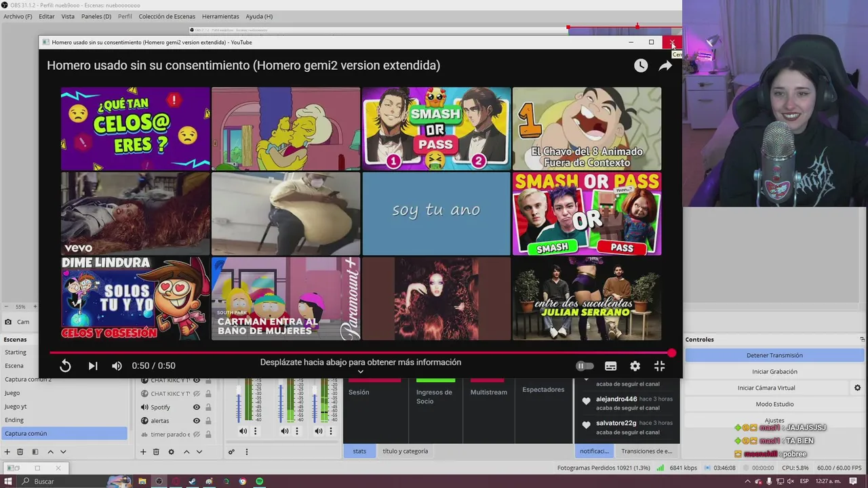The height and width of the screenshot is (488, 868).
Task: Click follower alejandro446 in activity feed
Action: [616, 399]
